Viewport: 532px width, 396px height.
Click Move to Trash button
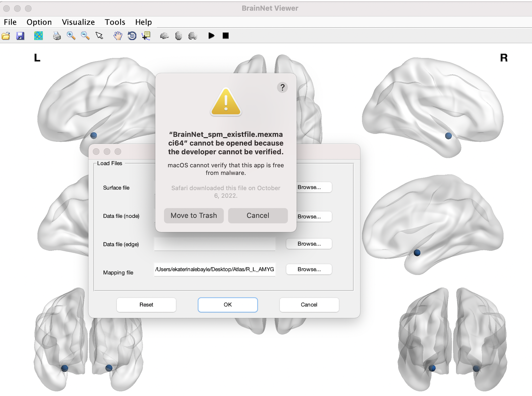tap(194, 216)
